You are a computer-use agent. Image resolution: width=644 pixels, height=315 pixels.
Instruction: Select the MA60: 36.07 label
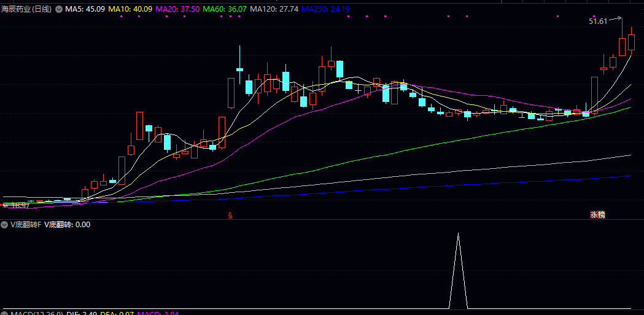pos(225,9)
